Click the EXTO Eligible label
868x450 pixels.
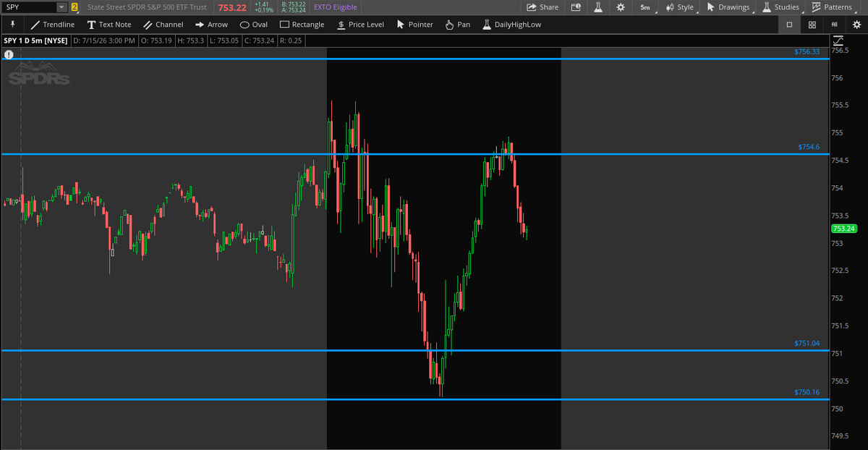336,7
